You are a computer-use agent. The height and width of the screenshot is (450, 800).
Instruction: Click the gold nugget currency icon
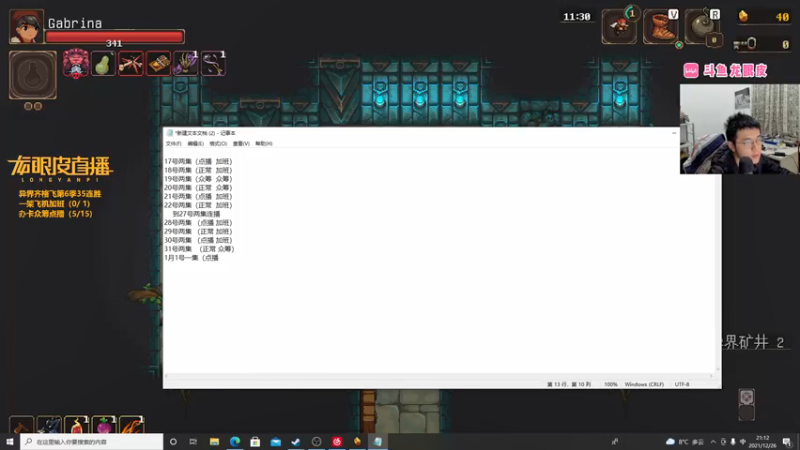pyautogui.click(x=743, y=16)
